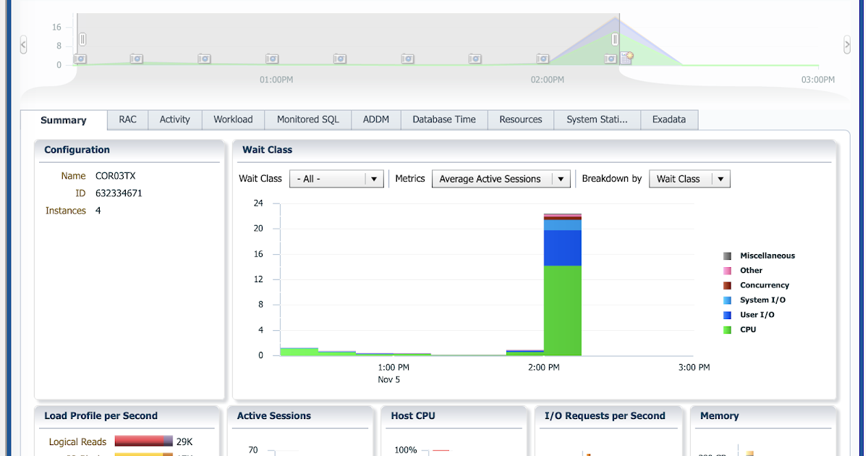The height and width of the screenshot is (456, 868).
Task: Switch to the Monitored SQL tab
Action: tap(307, 119)
